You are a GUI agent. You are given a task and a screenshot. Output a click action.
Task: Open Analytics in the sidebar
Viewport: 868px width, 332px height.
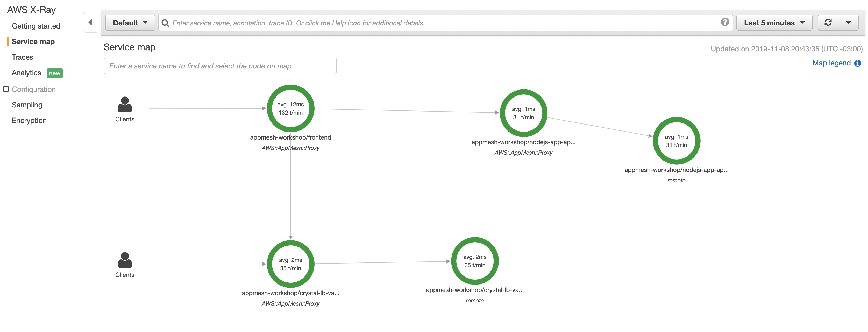(x=26, y=73)
